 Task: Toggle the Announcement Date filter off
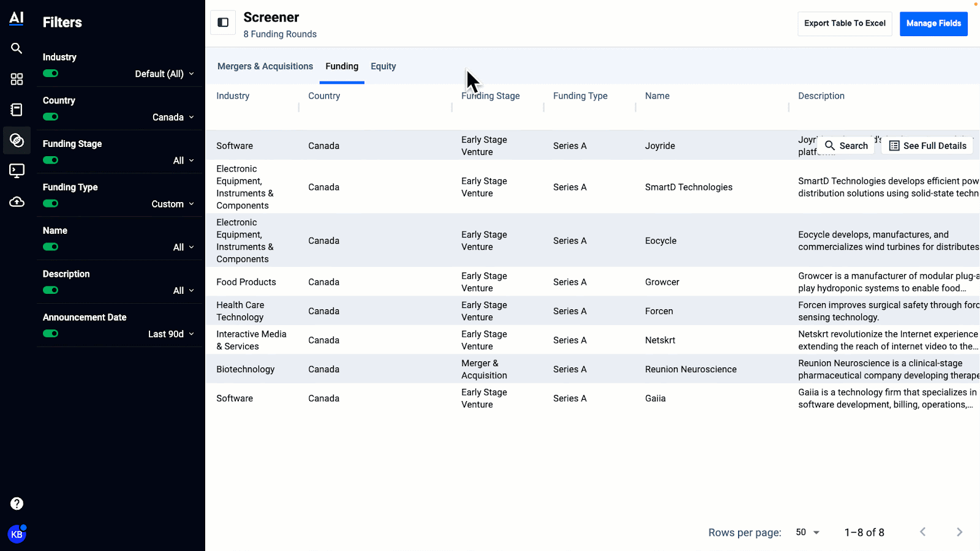[x=51, y=334]
